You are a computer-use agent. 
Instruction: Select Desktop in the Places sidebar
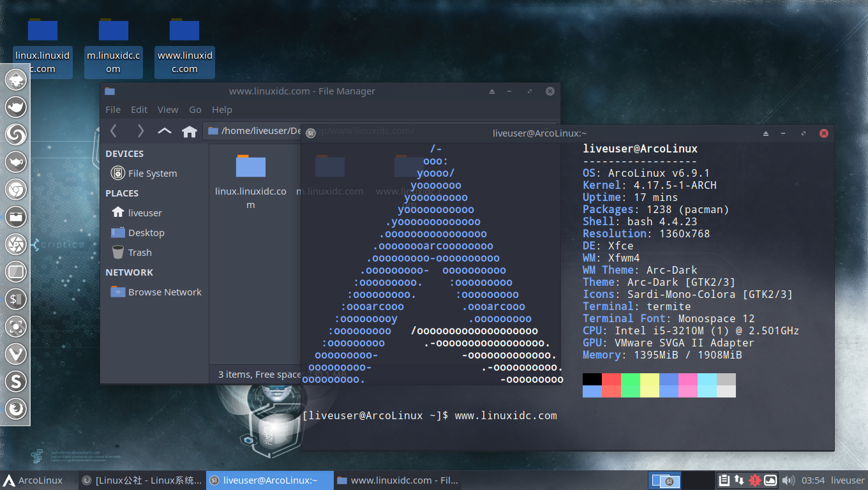point(138,233)
